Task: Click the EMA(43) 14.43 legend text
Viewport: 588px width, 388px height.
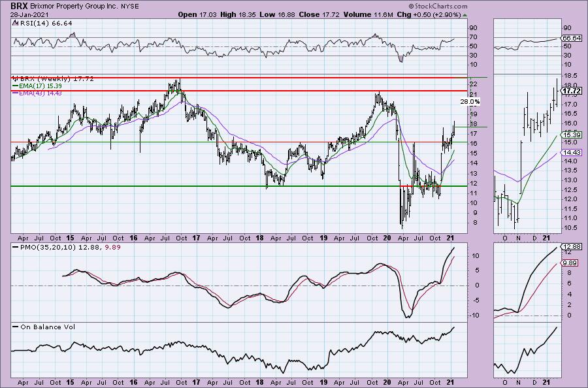Action: click(41, 93)
